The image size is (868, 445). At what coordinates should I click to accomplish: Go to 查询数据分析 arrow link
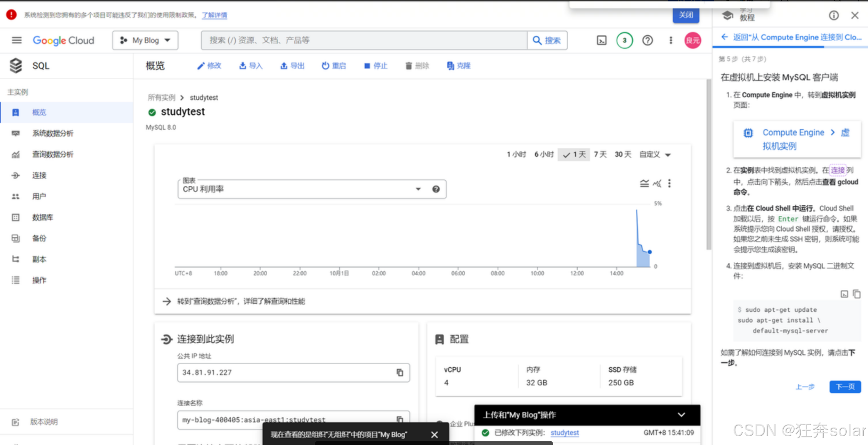tap(234, 301)
